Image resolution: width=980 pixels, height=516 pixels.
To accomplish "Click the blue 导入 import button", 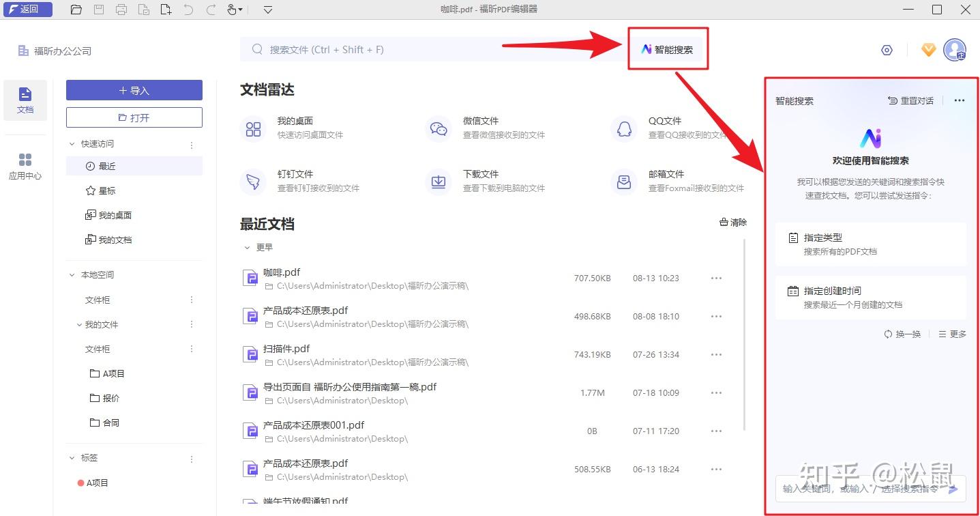I will click(134, 90).
